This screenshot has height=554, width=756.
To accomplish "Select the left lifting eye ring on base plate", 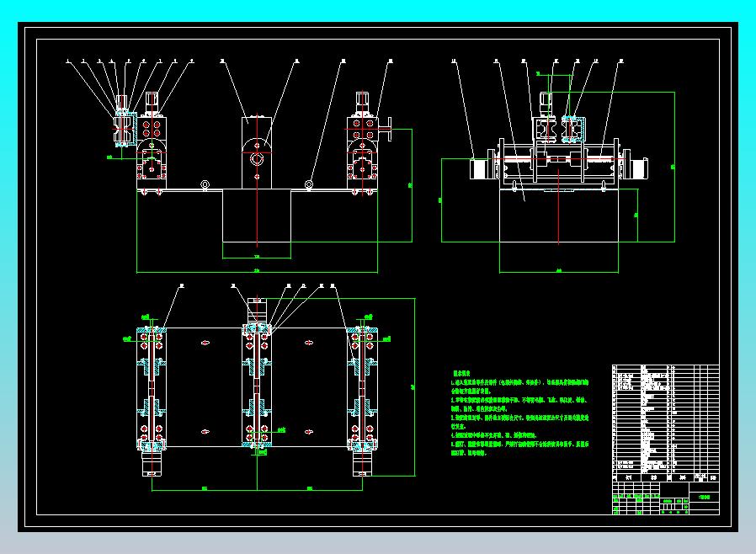I will coord(205,184).
